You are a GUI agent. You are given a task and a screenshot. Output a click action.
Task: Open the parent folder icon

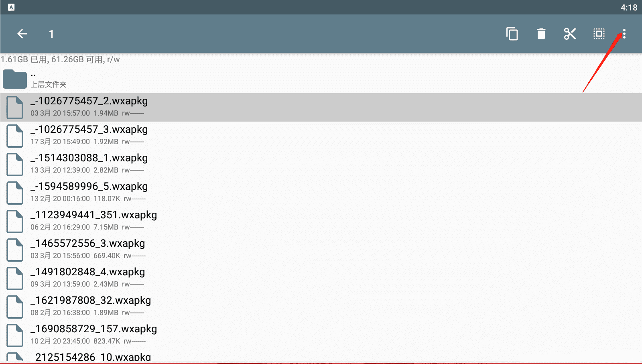tap(14, 79)
